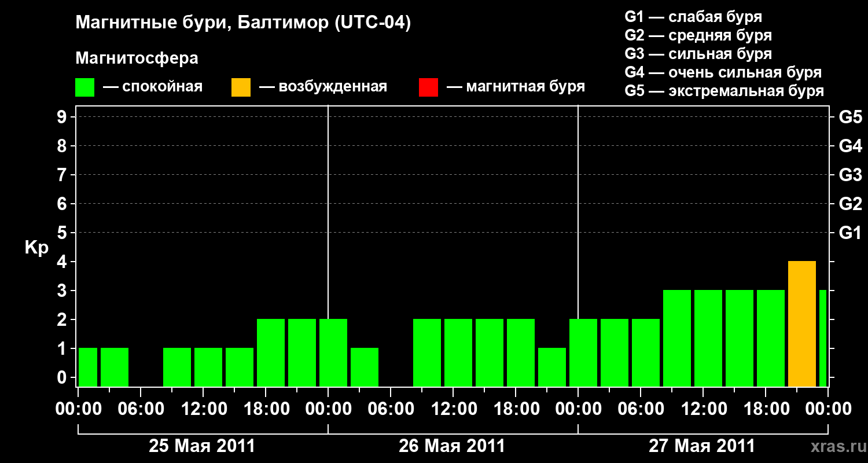
Task: Click the '27 Мая 2011' date label
Action: click(x=702, y=446)
